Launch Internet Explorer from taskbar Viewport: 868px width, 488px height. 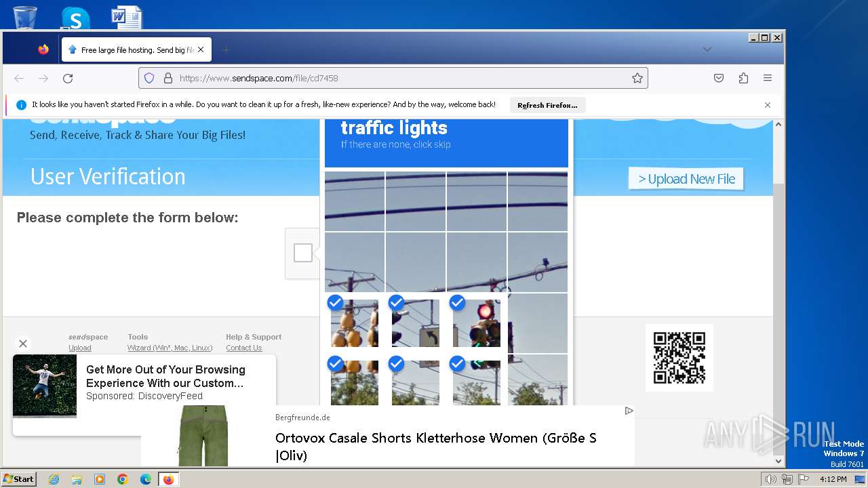coord(54,479)
